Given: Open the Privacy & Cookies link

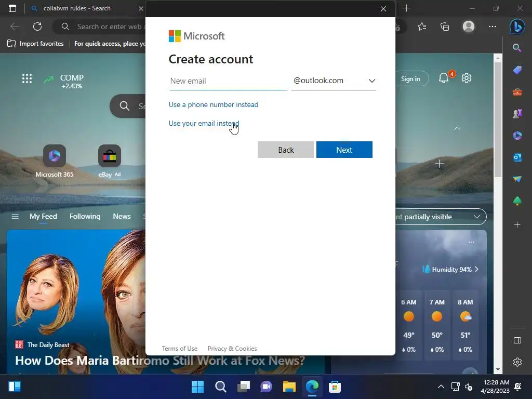Looking at the screenshot, I should click(232, 349).
